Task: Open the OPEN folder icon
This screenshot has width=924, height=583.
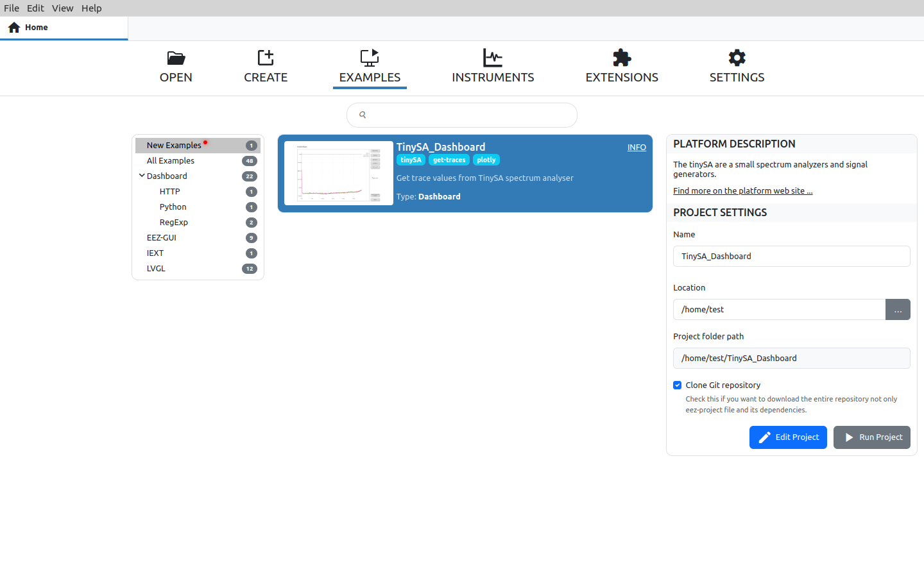Action: pyautogui.click(x=176, y=58)
